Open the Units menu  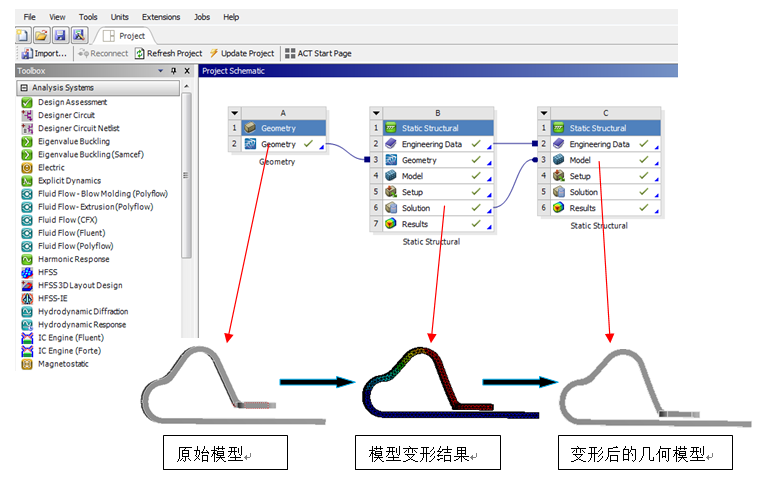click(119, 17)
